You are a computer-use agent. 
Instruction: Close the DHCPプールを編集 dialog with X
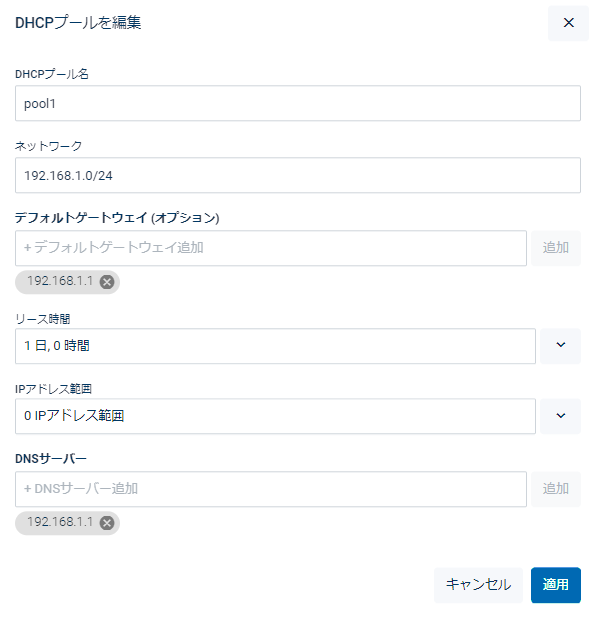click(568, 23)
